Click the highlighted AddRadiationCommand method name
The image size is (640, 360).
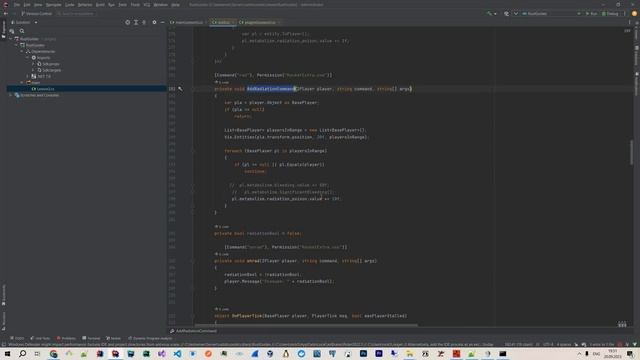click(x=270, y=89)
